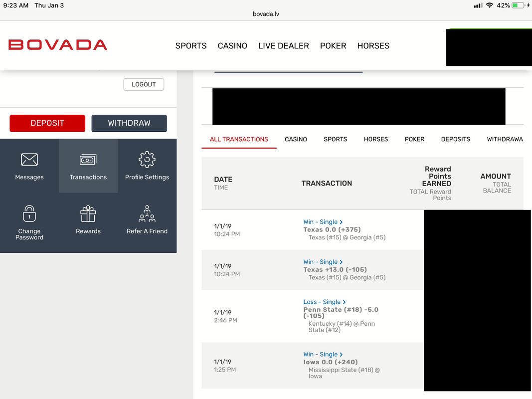Open Profile Settings gear icon

coord(147,160)
